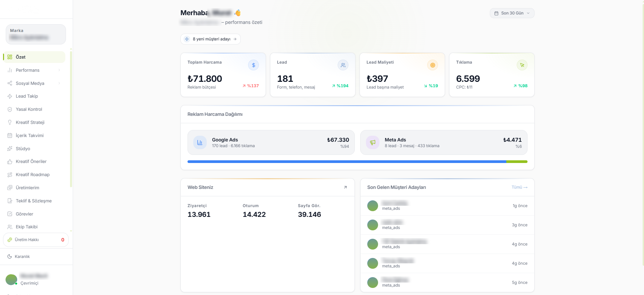
Task: Click the Görevler checkbox icon
Action: [10, 214]
